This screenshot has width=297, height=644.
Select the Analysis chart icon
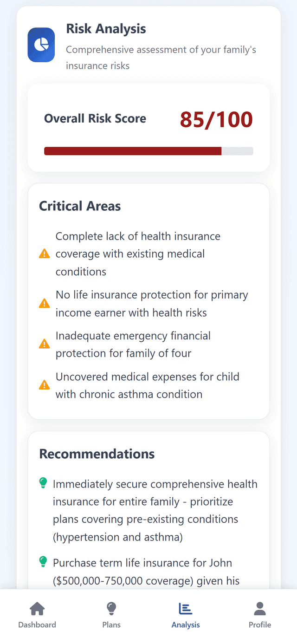coord(186,608)
